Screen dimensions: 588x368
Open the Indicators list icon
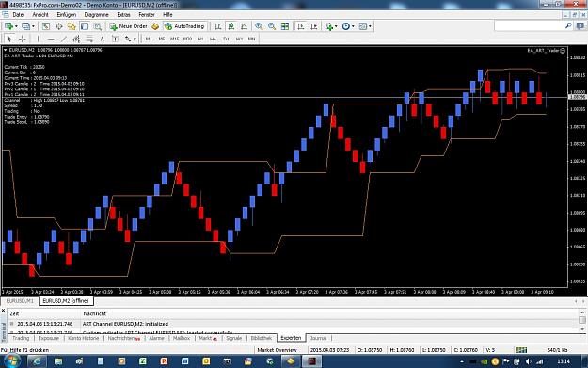[x=329, y=26]
